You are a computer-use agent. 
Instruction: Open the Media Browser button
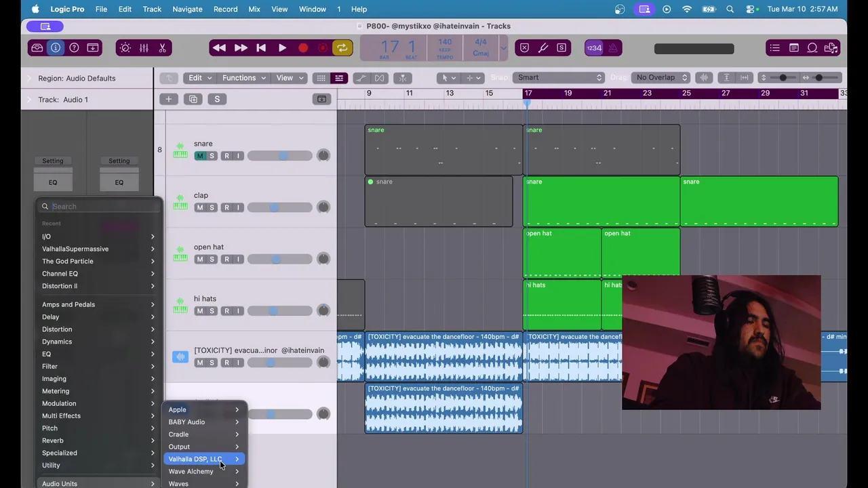click(831, 48)
